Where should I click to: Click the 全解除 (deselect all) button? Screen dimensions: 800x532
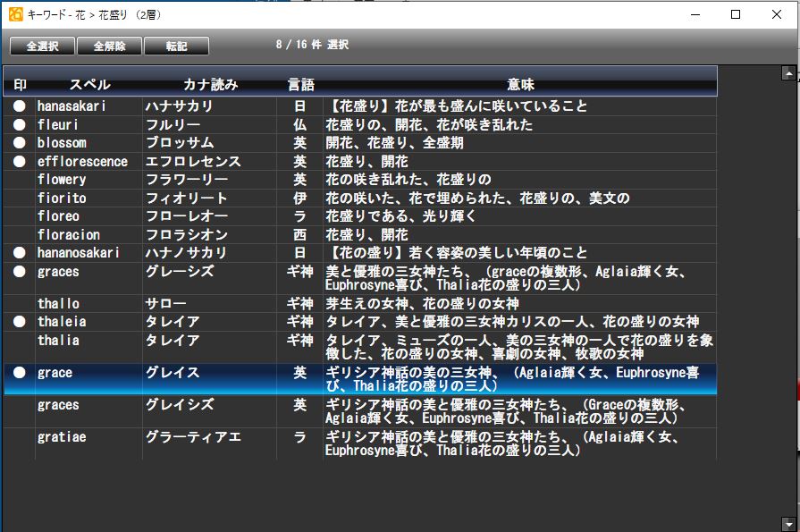coord(109,46)
